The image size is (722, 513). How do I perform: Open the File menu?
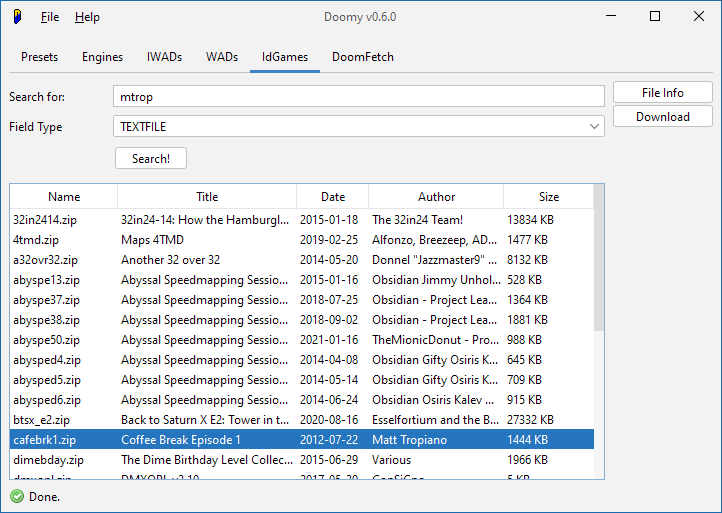50,17
